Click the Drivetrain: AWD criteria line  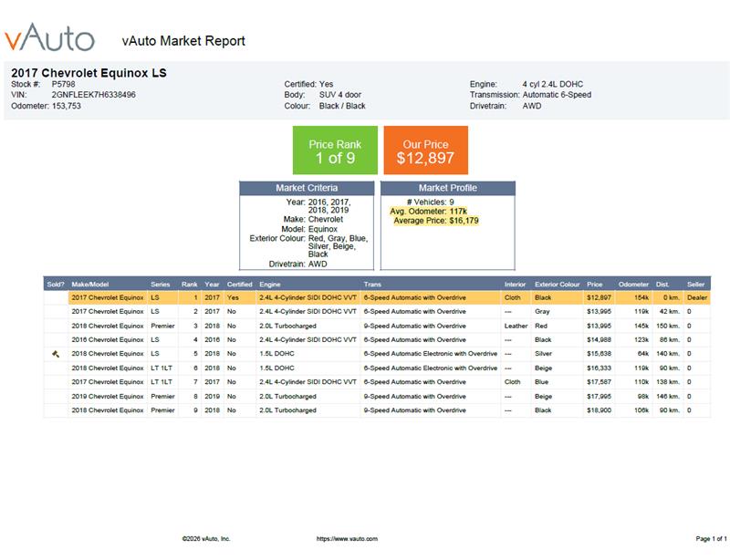(x=298, y=264)
